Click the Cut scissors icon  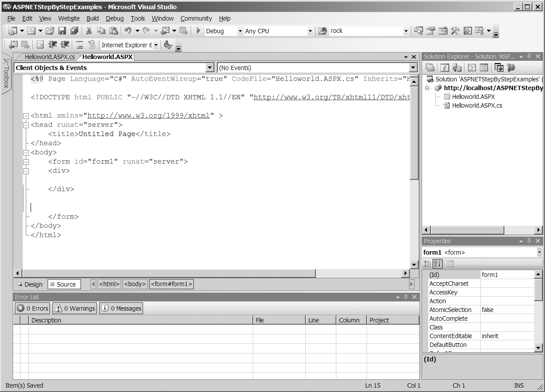point(89,31)
